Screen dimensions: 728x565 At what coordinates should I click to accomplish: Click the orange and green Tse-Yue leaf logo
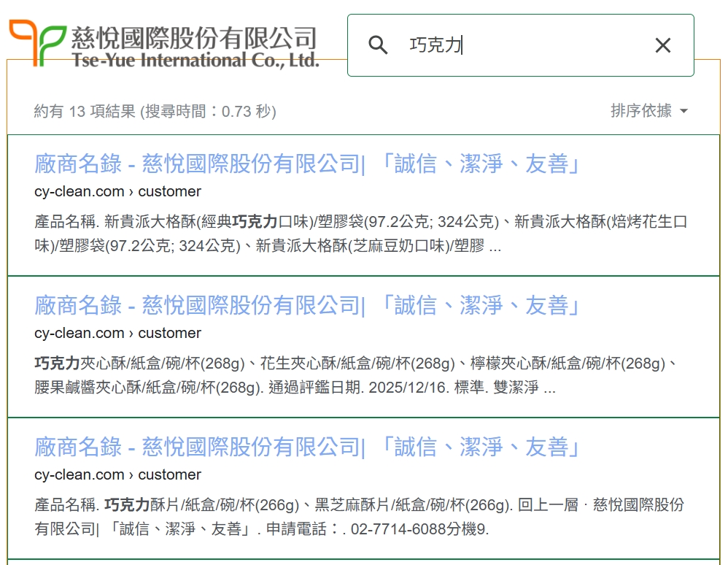point(36,42)
